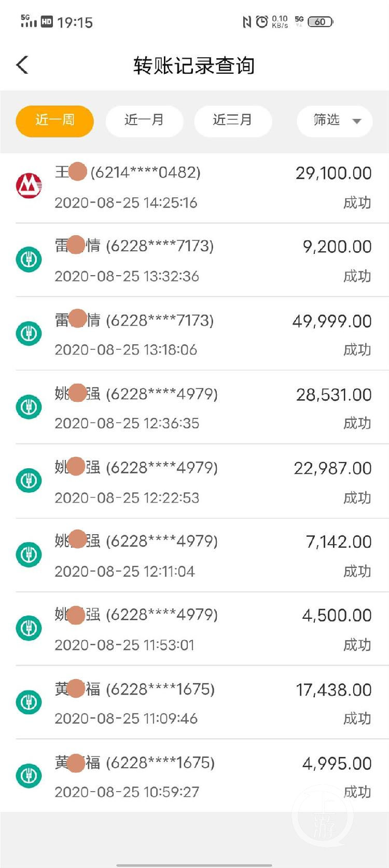Click bank icon beside the 49,999.00 transfer
The image size is (389, 868).
(29, 333)
